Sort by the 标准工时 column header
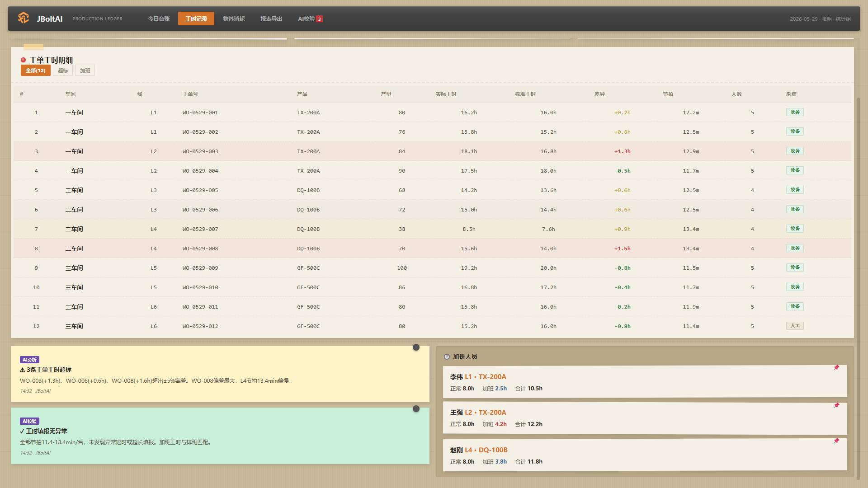Screen dimensions: 868x488 (x=525, y=94)
